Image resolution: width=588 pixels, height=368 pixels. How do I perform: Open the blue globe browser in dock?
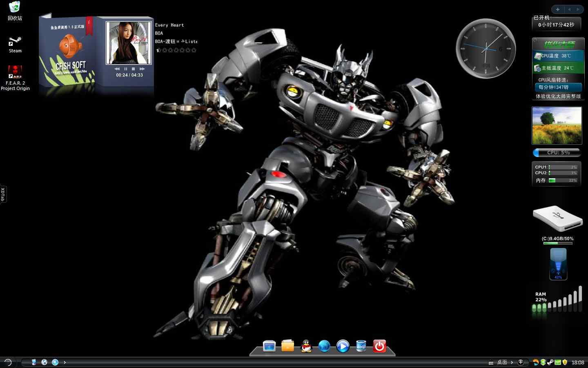click(324, 346)
